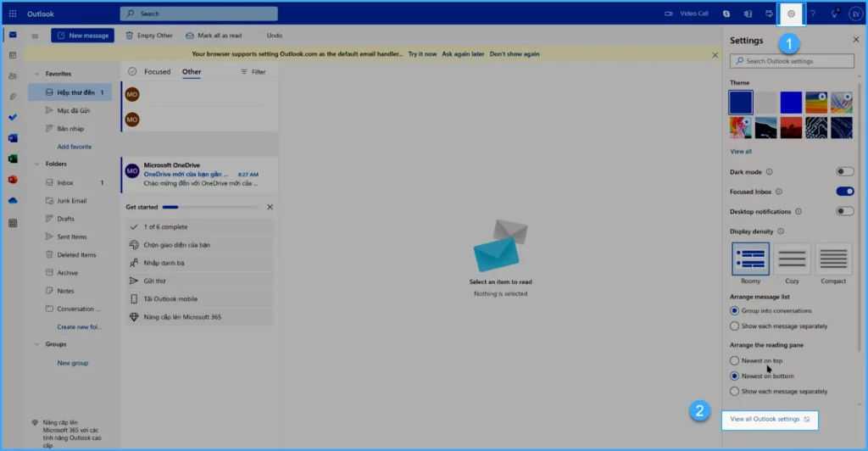The width and height of the screenshot is (868, 451).
Task: Open People contacts in left rail
Action: pyautogui.click(x=13, y=76)
